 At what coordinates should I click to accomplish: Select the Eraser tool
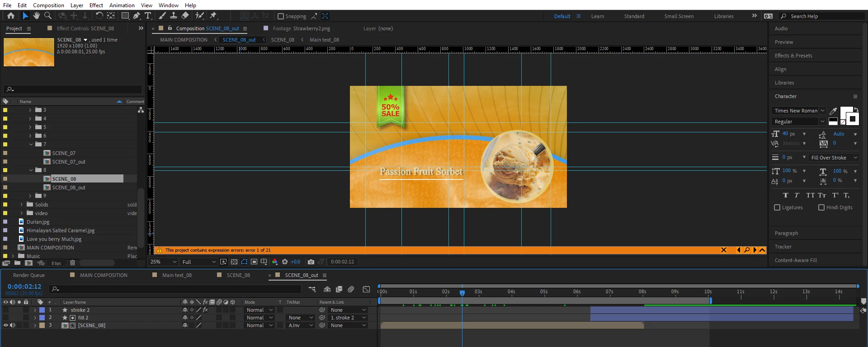(x=185, y=16)
